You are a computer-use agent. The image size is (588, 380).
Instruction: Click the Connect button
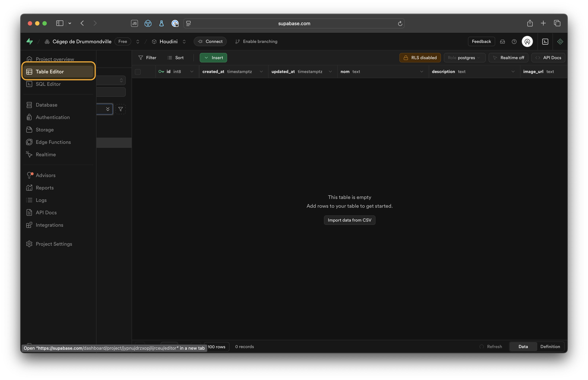(x=210, y=41)
